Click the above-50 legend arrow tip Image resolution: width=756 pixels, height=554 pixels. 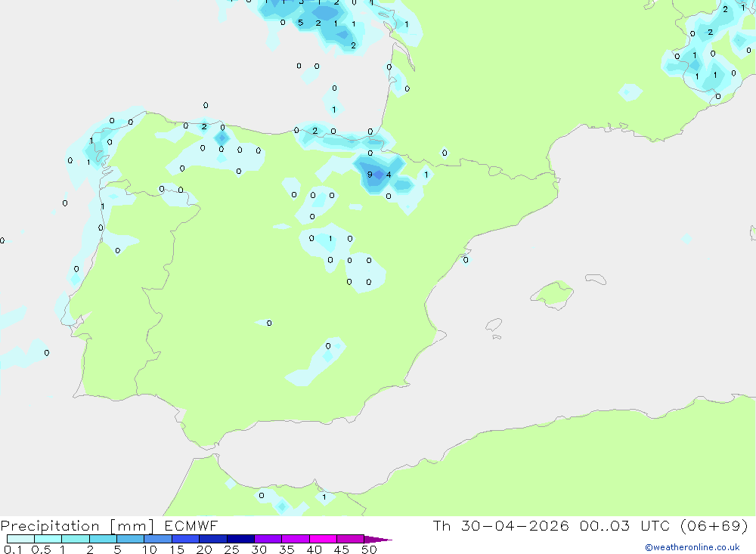click(x=379, y=539)
